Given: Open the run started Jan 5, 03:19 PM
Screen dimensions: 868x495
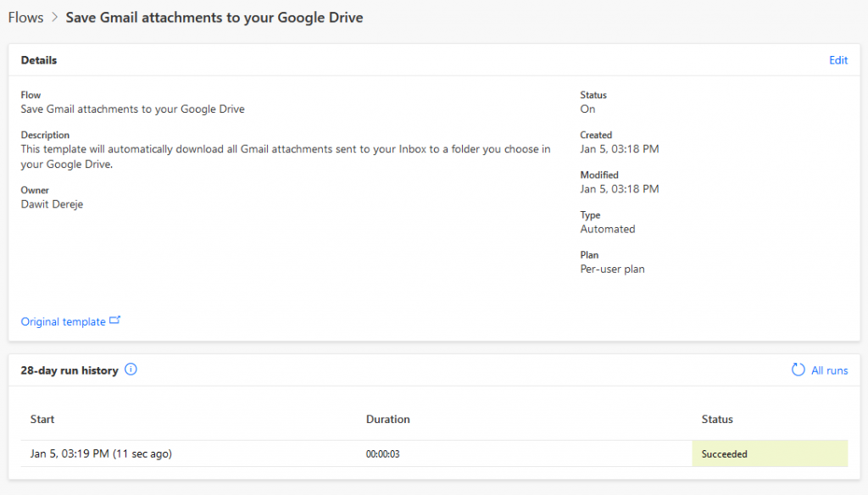Looking at the screenshot, I should click(x=101, y=453).
